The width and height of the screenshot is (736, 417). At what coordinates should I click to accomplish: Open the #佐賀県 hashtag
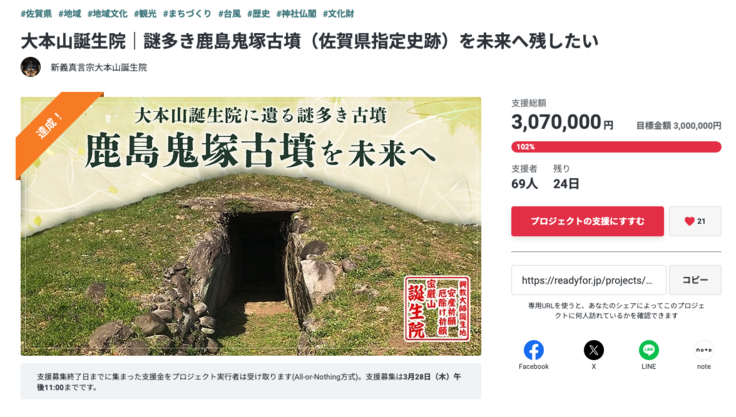tap(36, 14)
